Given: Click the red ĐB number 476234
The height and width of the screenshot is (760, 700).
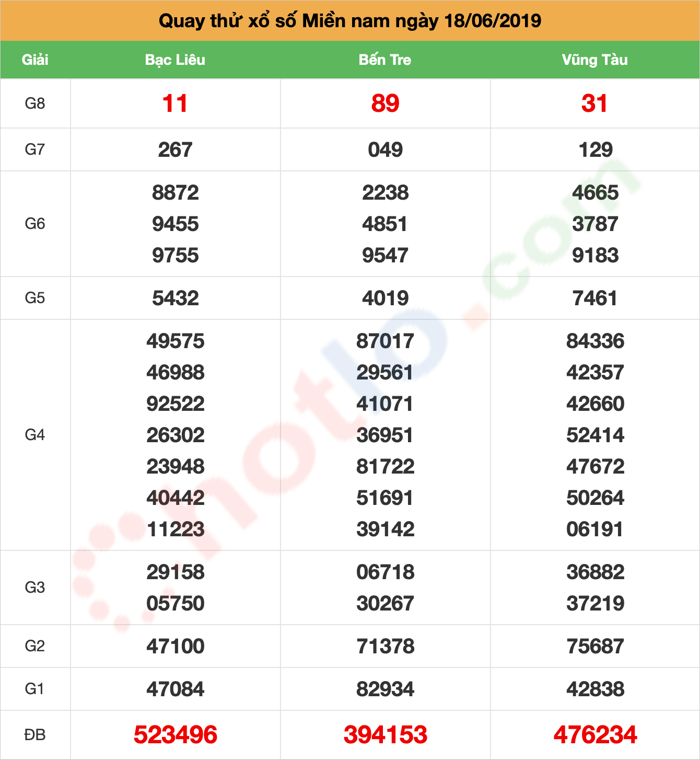Looking at the screenshot, I should pyautogui.click(x=595, y=735).
